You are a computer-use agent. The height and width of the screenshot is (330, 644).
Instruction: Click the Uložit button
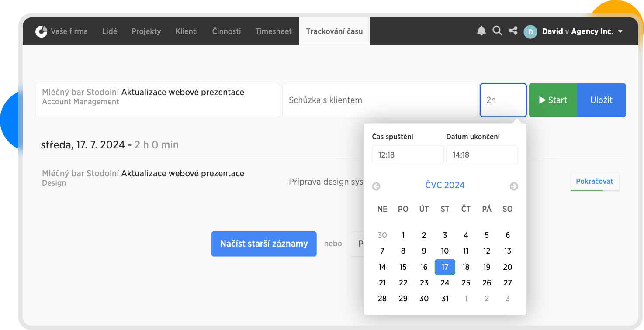[601, 100]
